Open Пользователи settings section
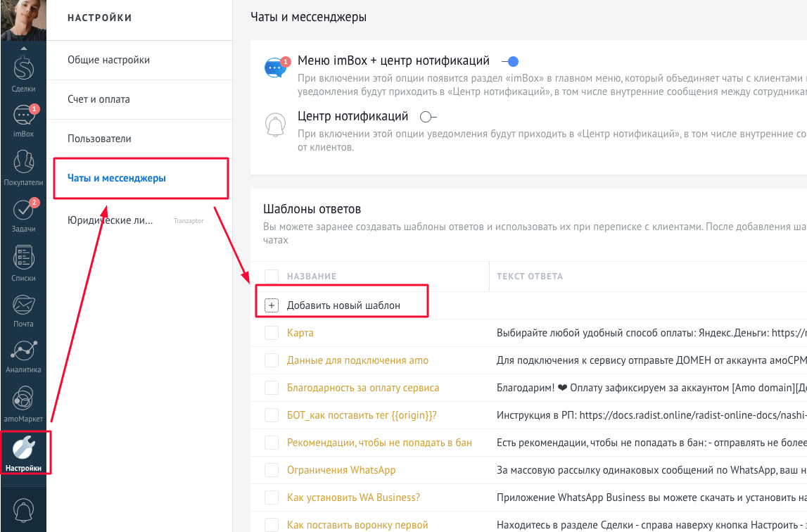Viewport: 807px width, 532px height. click(99, 139)
